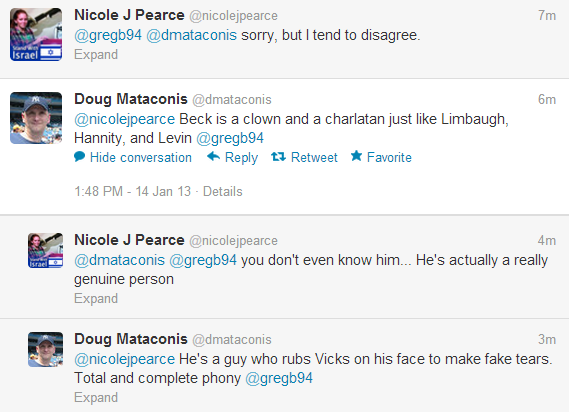Click the 4m timestamp on Nicole's reply
Image resolution: width=569 pixels, height=412 pixels.
(x=547, y=241)
